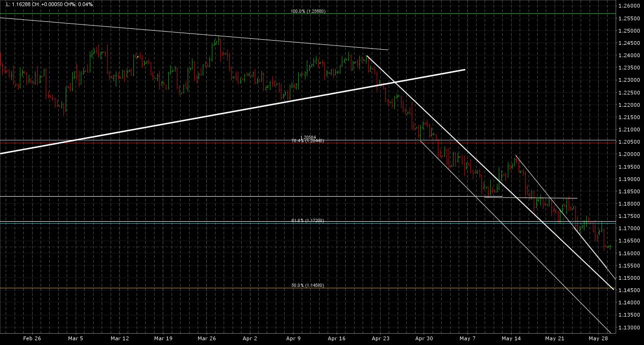This screenshot has height=345, width=644.
Task: Click the "1.1750" price axis label
Action: (628, 216)
